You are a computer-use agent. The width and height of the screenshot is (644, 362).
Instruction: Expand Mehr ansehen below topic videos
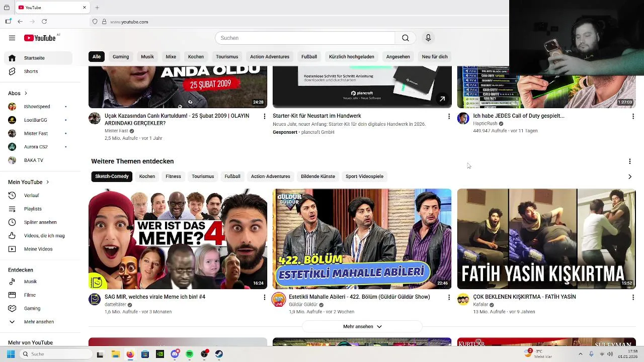362,326
